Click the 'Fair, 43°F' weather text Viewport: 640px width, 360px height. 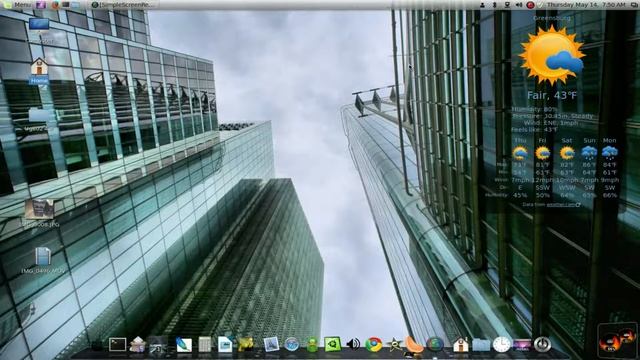pyautogui.click(x=552, y=96)
